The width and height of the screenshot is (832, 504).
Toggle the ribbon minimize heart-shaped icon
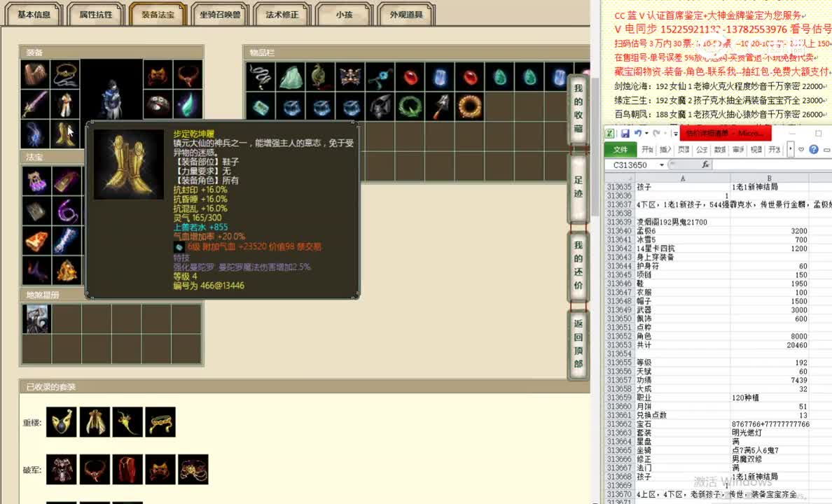coord(801,150)
